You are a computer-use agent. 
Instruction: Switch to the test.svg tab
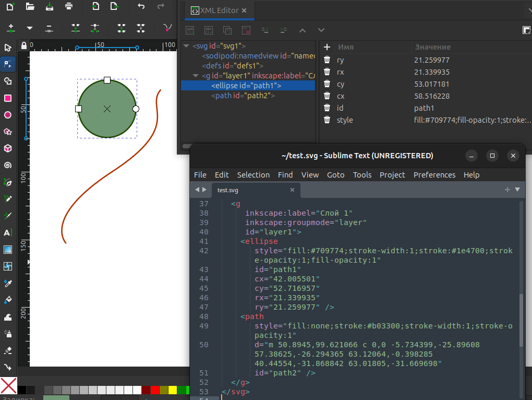(228, 190)
